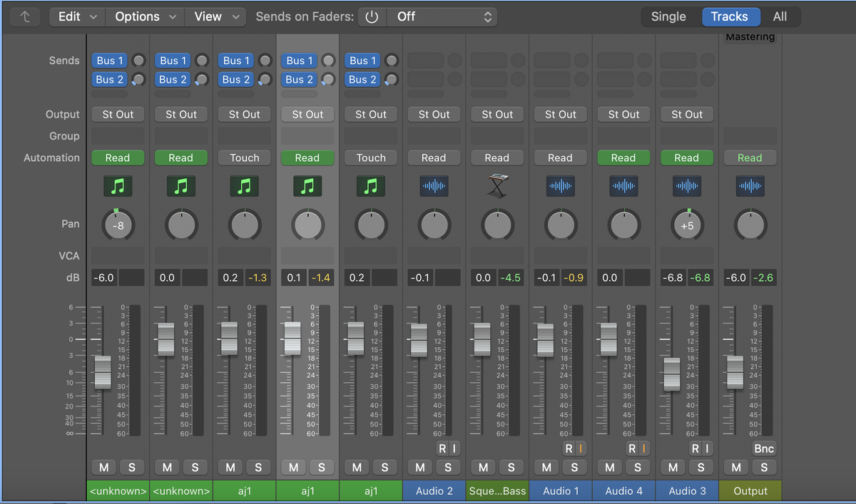Open the Read automation mode on Audio 1

pyautogui.click(x=561, y=158)
